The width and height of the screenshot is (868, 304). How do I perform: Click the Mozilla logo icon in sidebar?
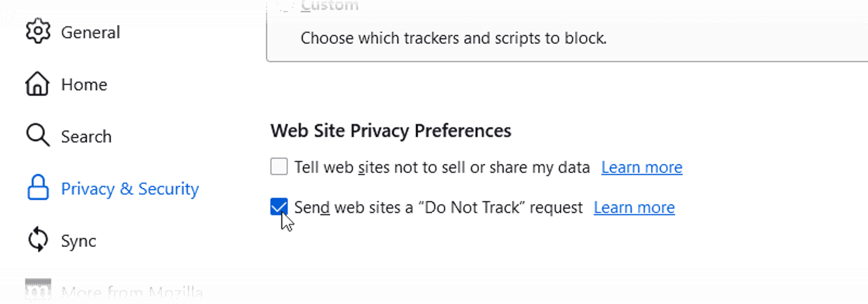38,290
